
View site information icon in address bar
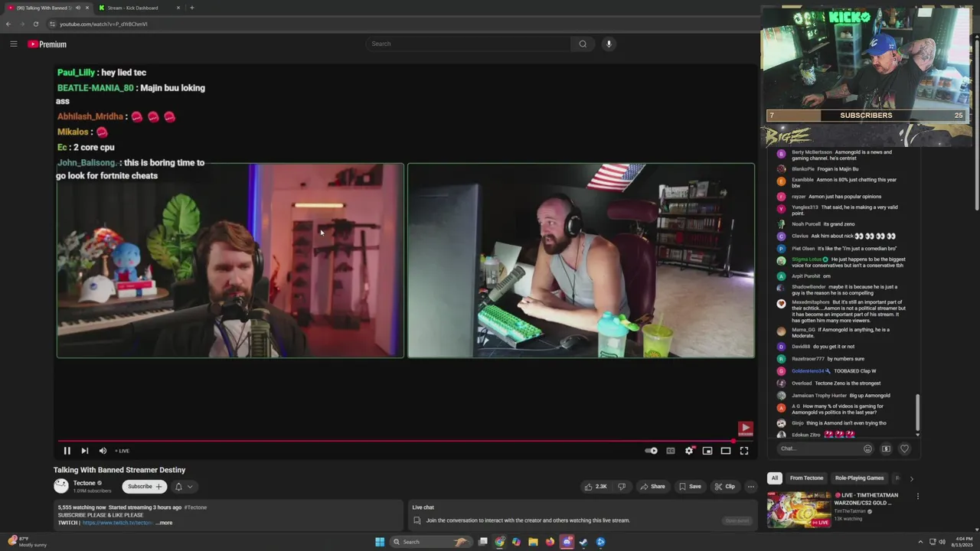52,24
